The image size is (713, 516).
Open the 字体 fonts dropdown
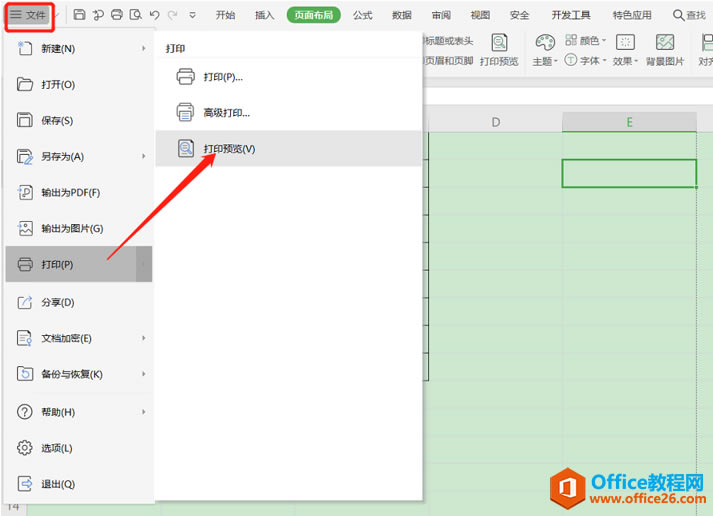point(586,60)
